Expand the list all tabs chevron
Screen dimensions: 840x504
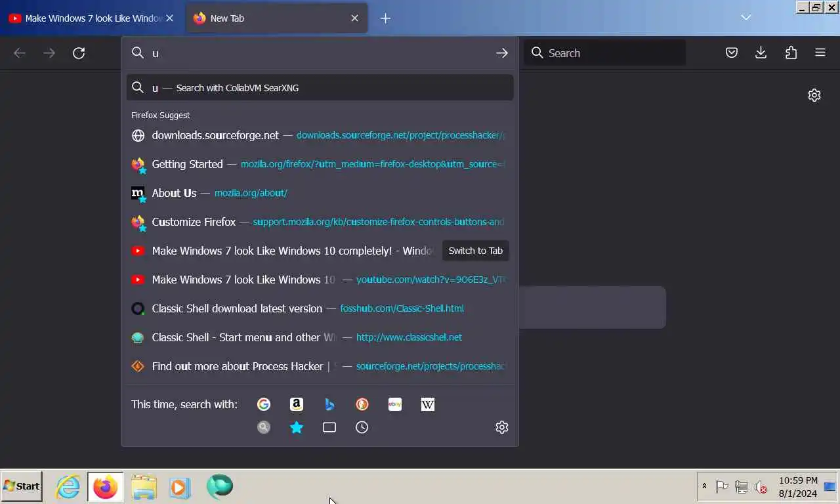point(746,18)
